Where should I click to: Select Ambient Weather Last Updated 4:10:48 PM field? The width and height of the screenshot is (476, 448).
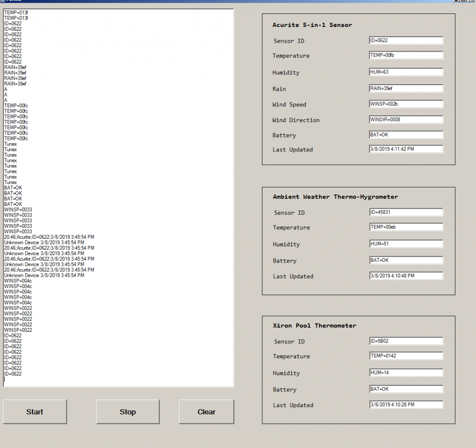pyautogui.click(x=406, y=276)
